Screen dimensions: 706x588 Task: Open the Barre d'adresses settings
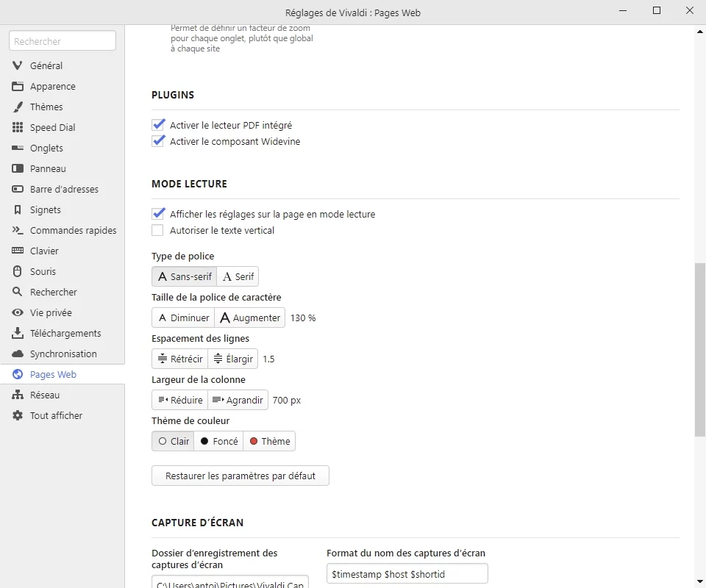pyautogui.click(x=62, y=189)
